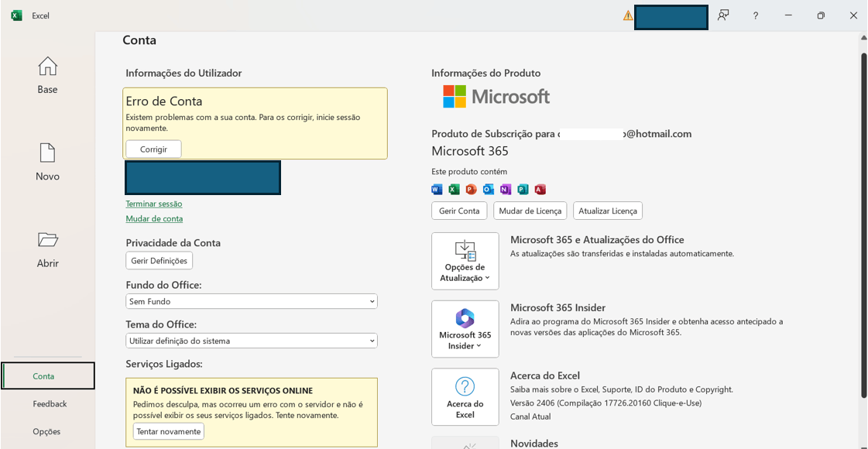Click the Access app icon
868x449 pixels.
(540, 190)
